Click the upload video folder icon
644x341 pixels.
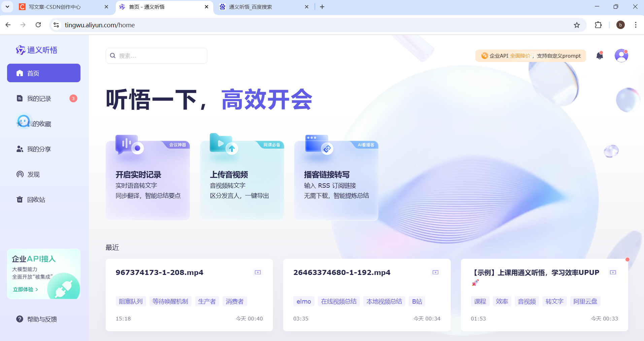224,144
